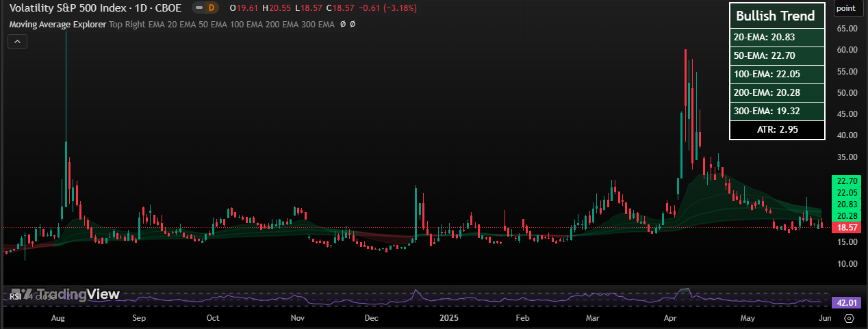Click the purple 42.01 RSI value label
The height and width of the screenshot is (329, 868).
tap(847, 302)
